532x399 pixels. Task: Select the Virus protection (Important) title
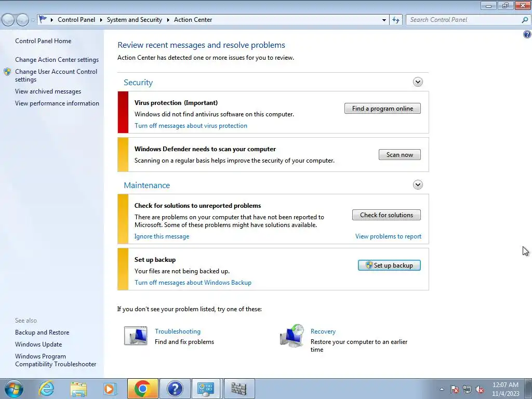[x=176, y=102]
